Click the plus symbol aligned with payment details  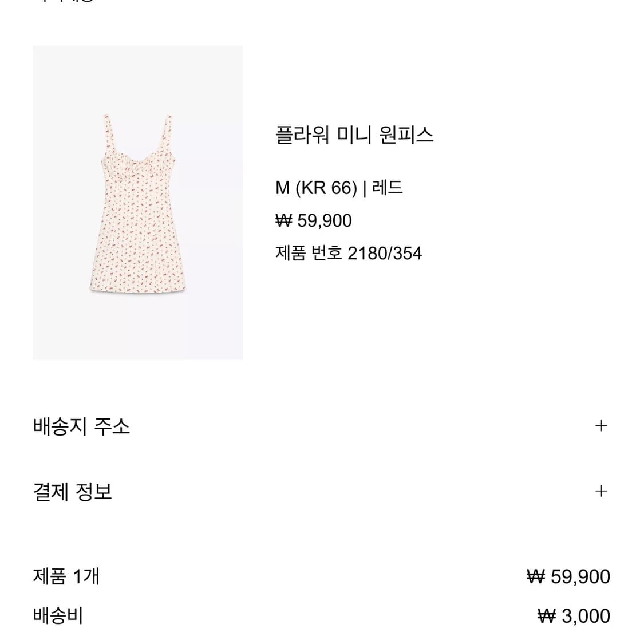600,491
